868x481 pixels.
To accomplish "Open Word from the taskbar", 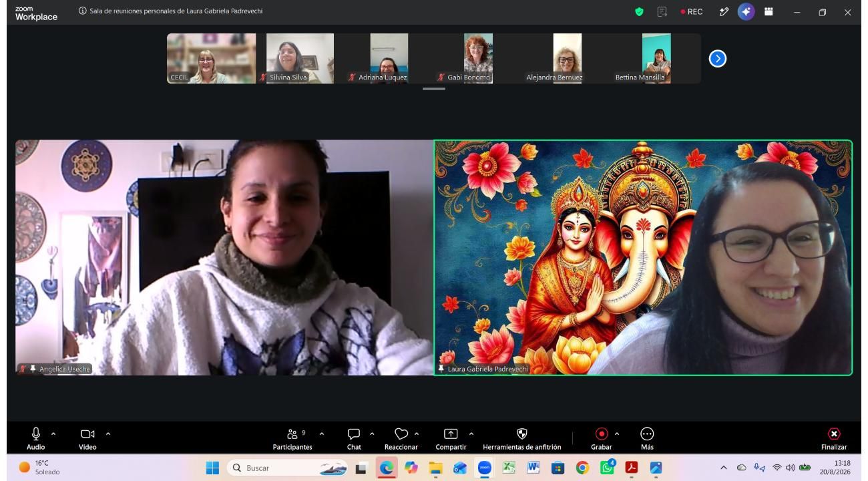I will click(x=533, y=468).
